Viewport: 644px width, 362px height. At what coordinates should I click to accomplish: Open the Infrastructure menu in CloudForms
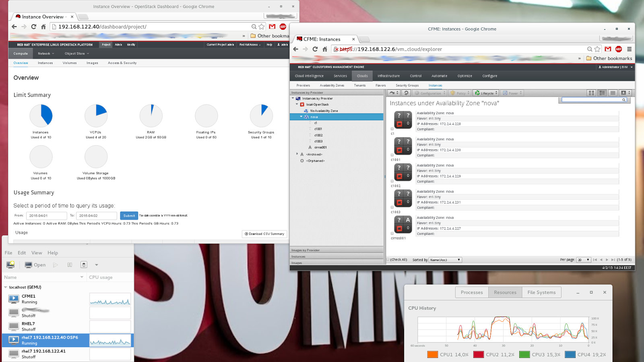[388, 76]
